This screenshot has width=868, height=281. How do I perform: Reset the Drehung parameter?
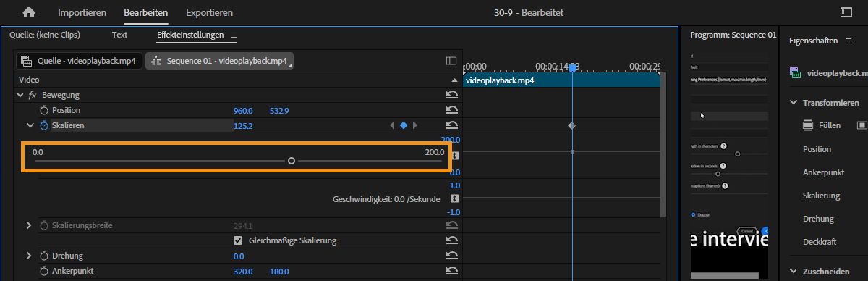[x=452, y=256]
